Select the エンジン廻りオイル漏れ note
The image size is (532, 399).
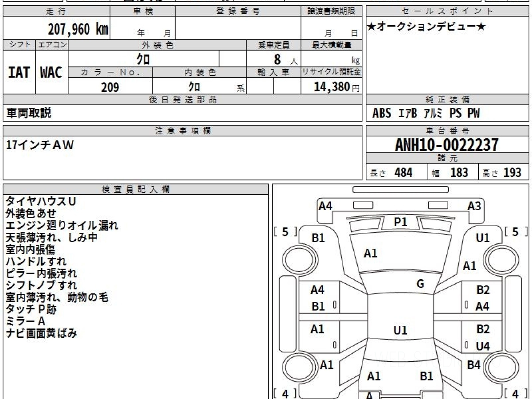click(62, 226)
